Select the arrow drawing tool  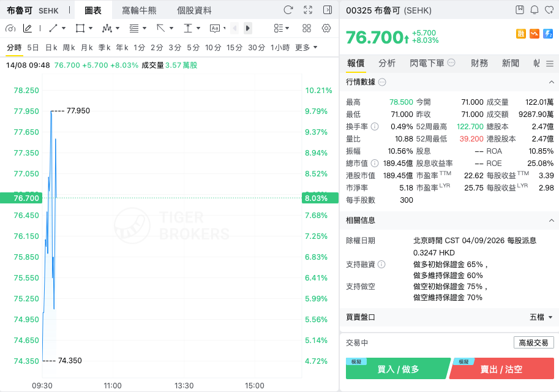(161, 28)
